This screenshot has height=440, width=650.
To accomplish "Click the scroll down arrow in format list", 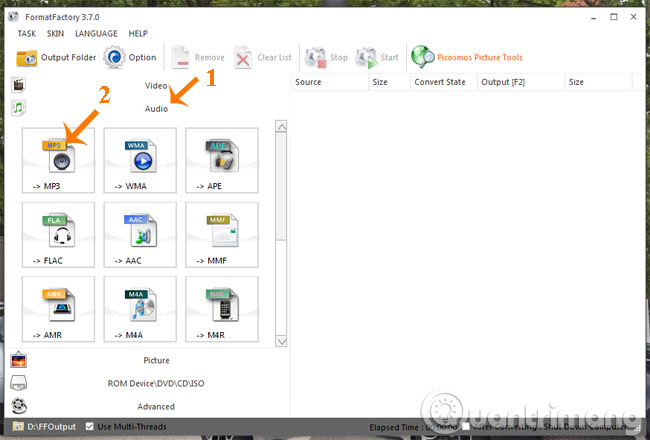I will [x=281, y=341].
